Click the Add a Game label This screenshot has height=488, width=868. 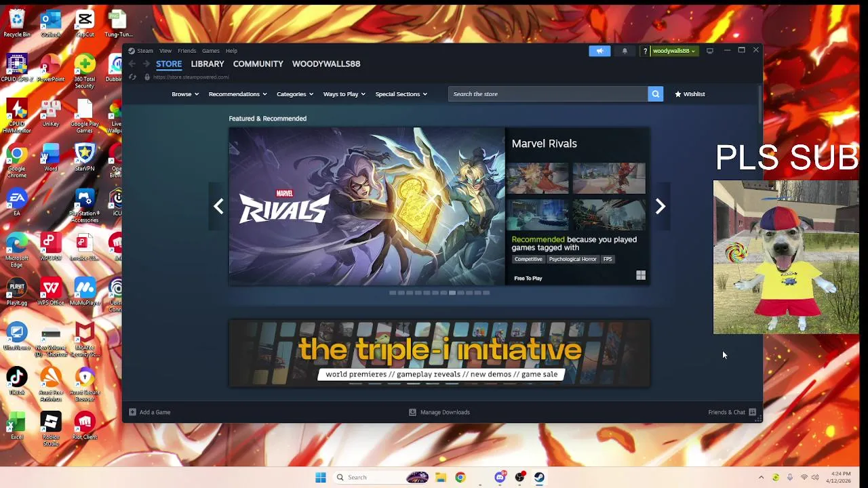155,412
